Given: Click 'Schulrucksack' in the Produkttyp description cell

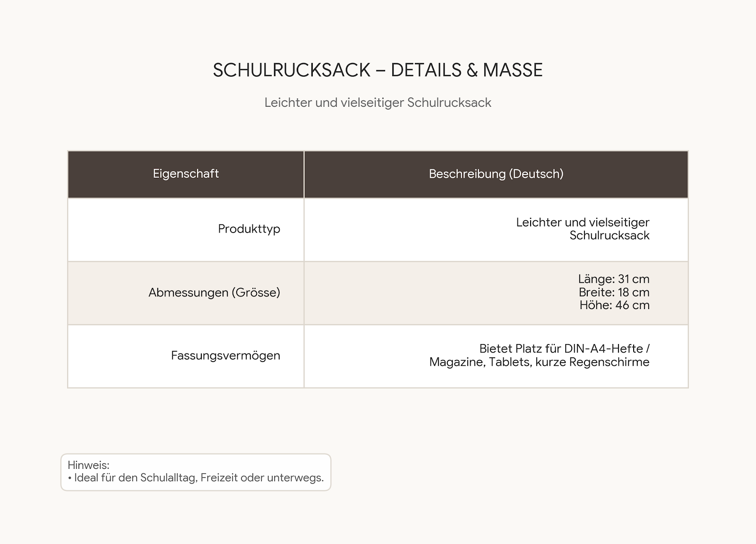Looking at the screenshot, I should (610, 235).
